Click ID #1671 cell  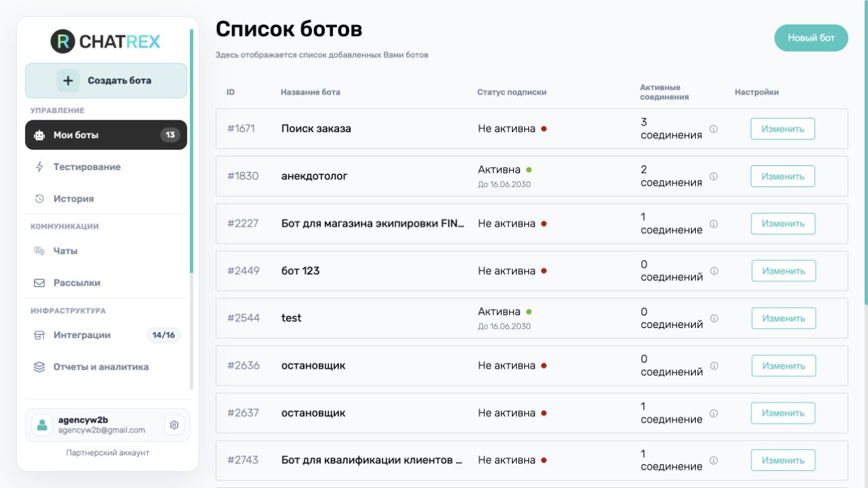pos(241,129)
